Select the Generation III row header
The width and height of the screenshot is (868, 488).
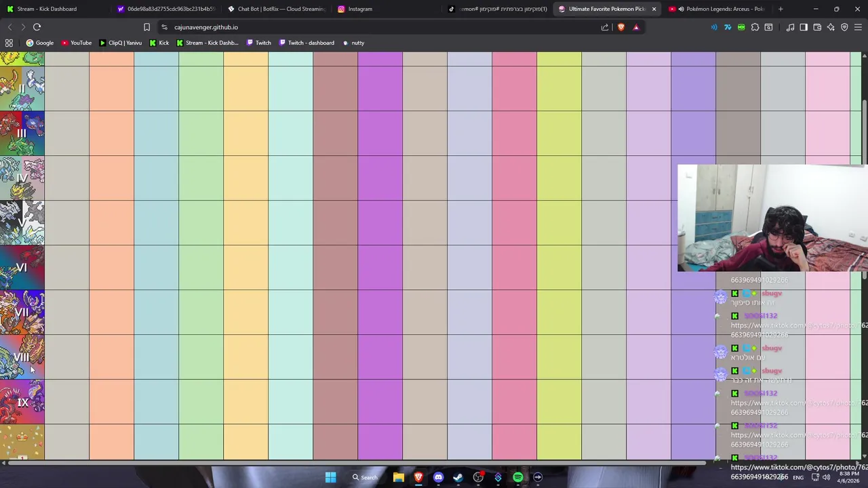[22, 134]
